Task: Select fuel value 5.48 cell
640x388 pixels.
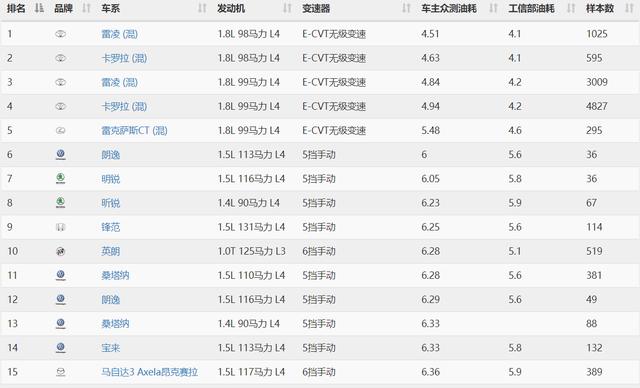Action: tap(430, 131)
